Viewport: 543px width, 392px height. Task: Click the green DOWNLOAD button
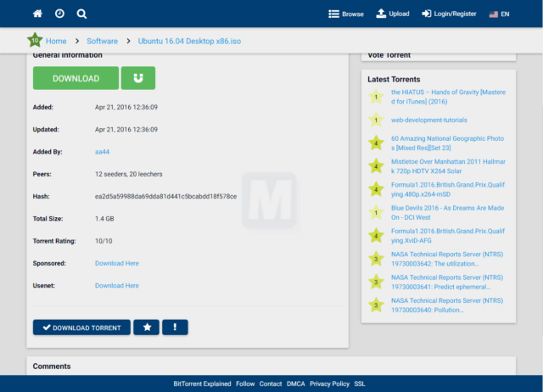[x=76, y=78]
